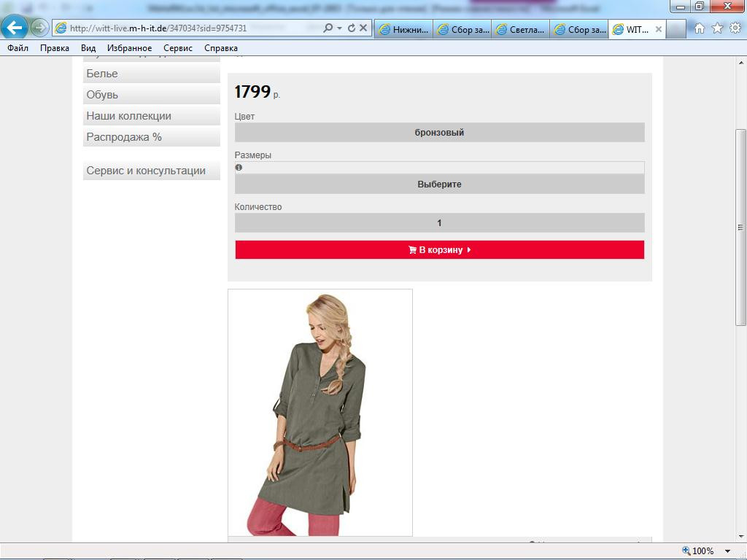The image size is (747, 560).
Task: Open Favorites star icon
Action: tap(717, 28)
